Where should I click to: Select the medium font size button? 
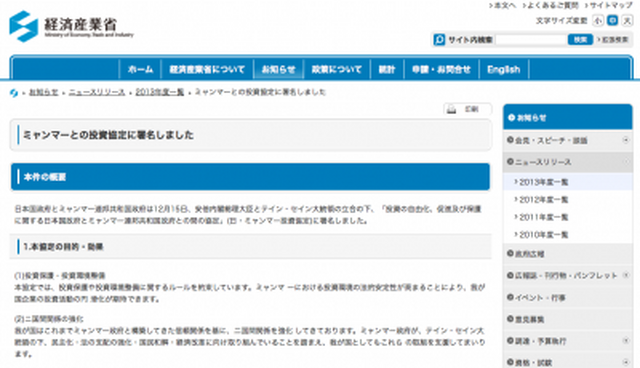click(612, 20)
